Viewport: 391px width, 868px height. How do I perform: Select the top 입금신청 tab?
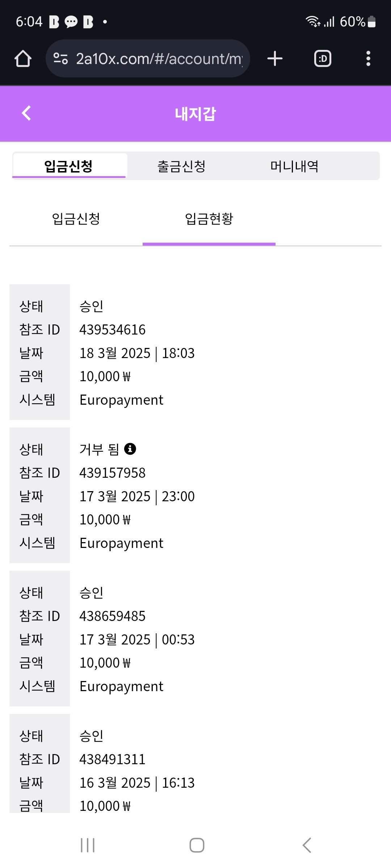click(x=69, y=166)
